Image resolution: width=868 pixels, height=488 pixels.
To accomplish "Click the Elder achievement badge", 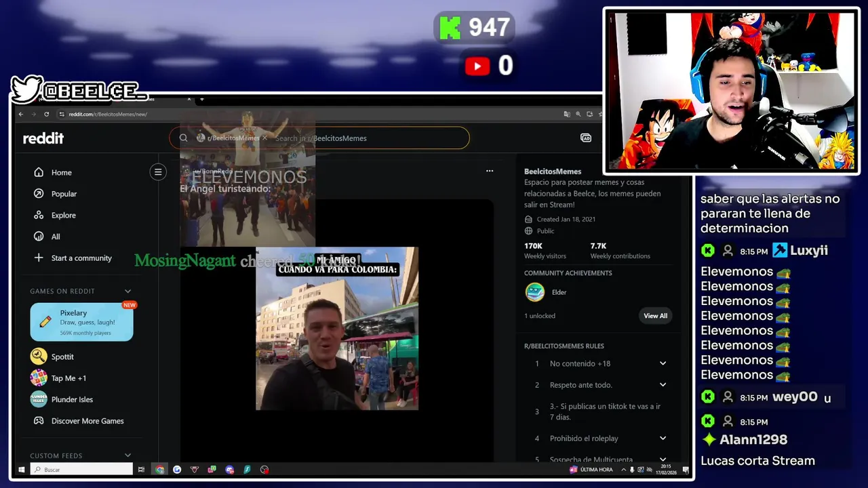I will click(535, 292).
